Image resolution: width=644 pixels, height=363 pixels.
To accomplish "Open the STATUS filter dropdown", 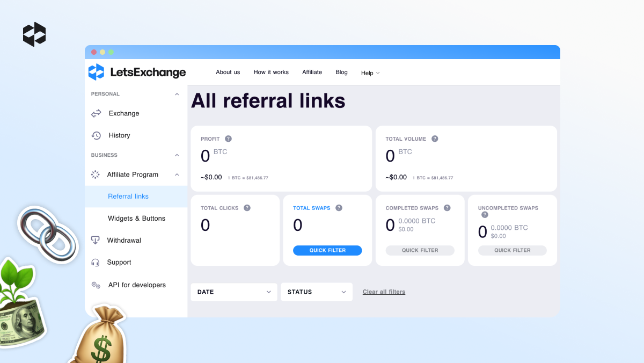I will [x=317, y=292].
